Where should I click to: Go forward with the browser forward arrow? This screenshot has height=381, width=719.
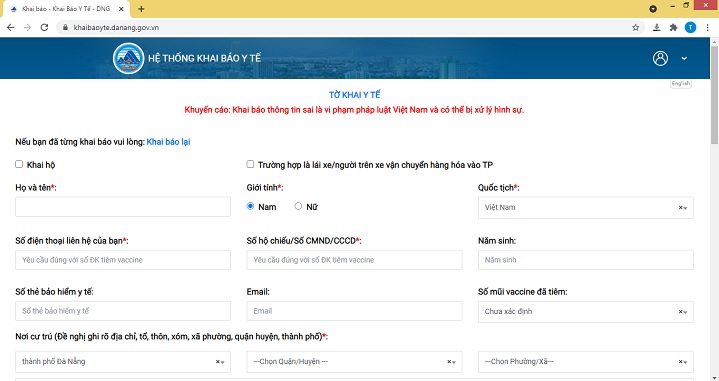tap(28, 28)
